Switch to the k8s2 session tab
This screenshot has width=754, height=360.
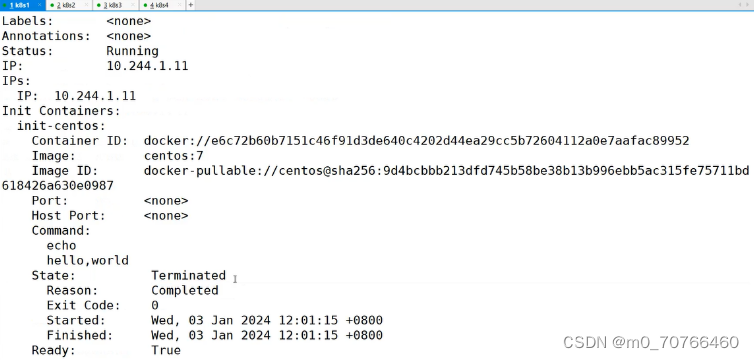[x=69, y=5]
